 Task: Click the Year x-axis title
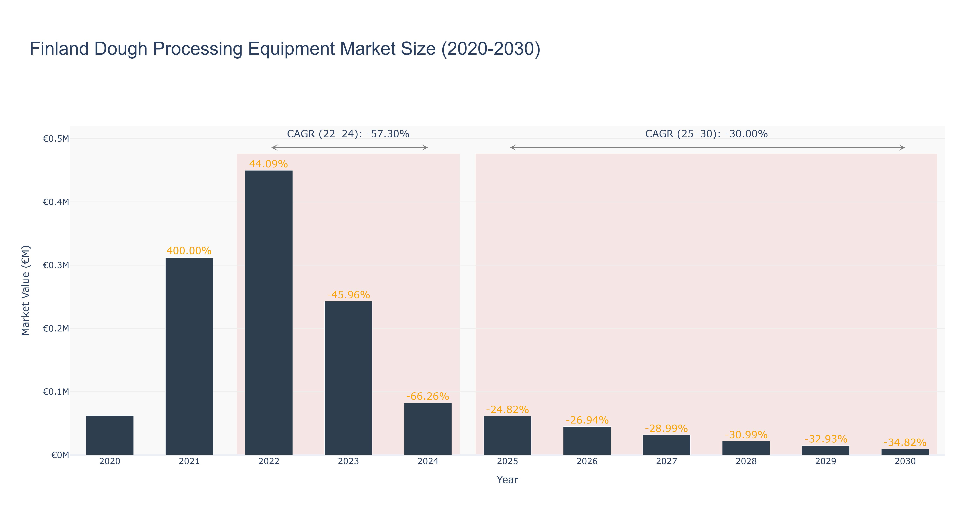[507, 480]
